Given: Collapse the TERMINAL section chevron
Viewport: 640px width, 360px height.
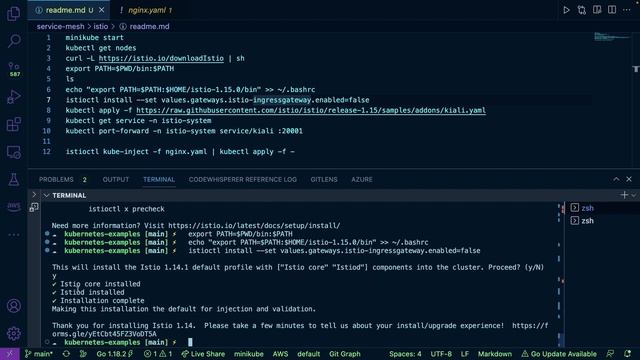Looking at the screenshot, I should click(x=46, y=196).
